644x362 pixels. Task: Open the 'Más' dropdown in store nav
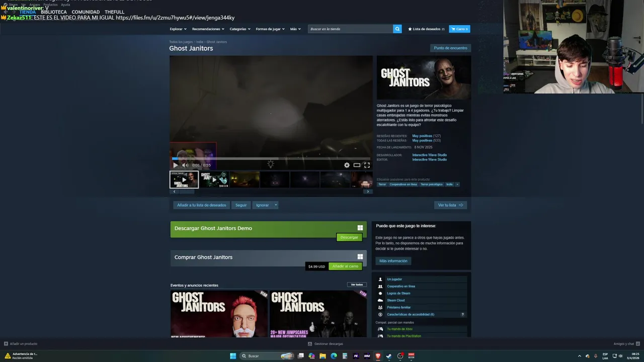click(295, 29)
